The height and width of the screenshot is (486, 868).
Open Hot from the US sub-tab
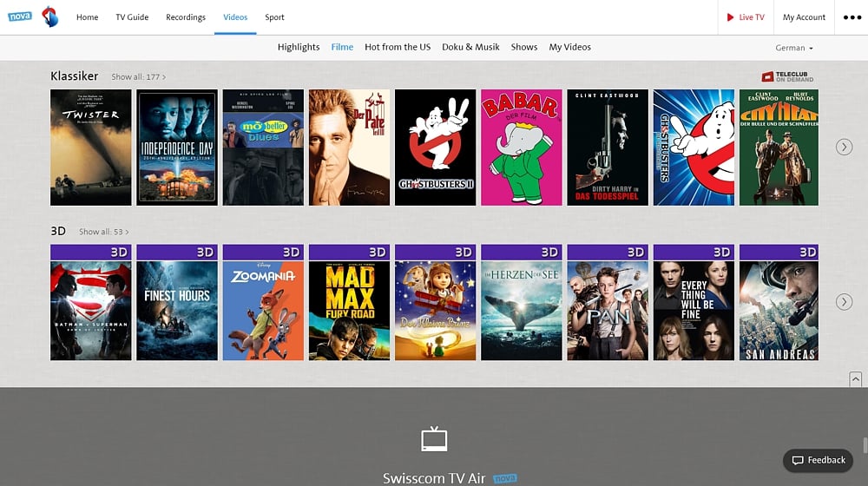tap(398, 47)
